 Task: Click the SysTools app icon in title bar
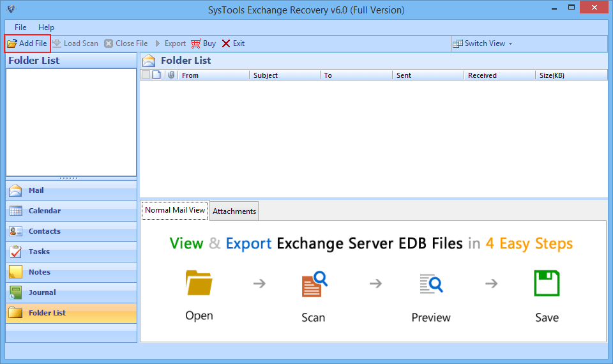pyautogui.click(x=11, y=8)
